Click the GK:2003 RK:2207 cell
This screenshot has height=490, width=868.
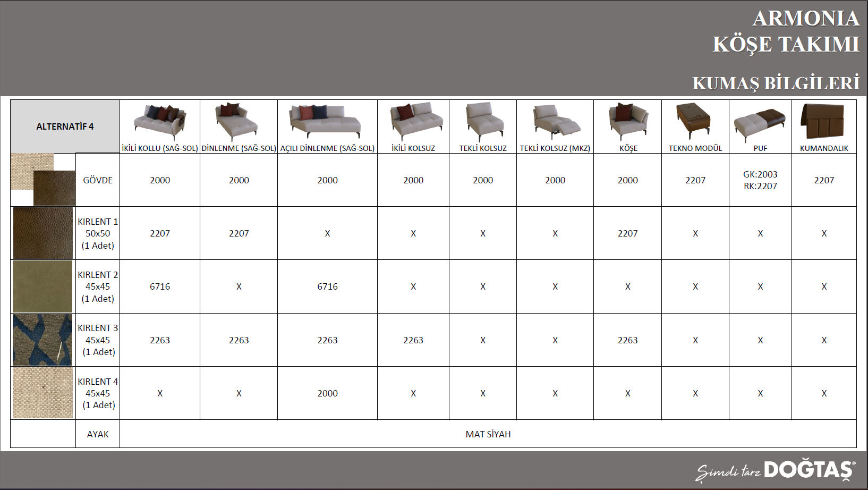(760, 180)
